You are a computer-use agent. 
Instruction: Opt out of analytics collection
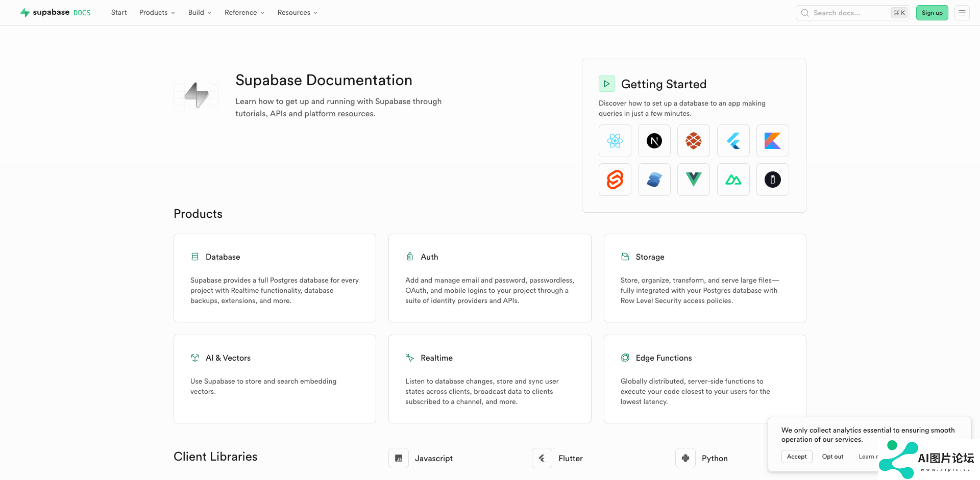[x=832, y=457]
